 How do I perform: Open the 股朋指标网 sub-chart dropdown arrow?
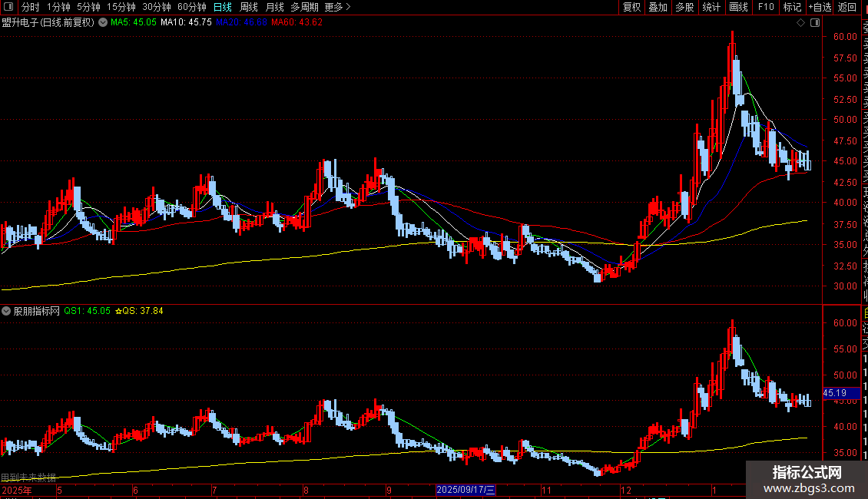[6, 311]
